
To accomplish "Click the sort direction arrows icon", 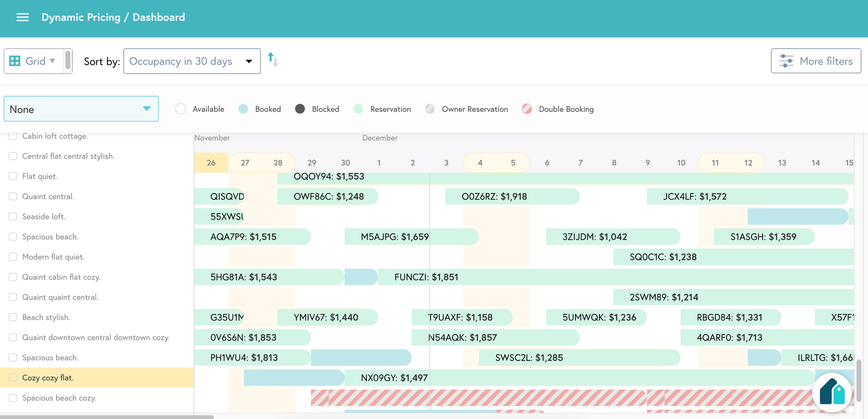I will [273, 61].
